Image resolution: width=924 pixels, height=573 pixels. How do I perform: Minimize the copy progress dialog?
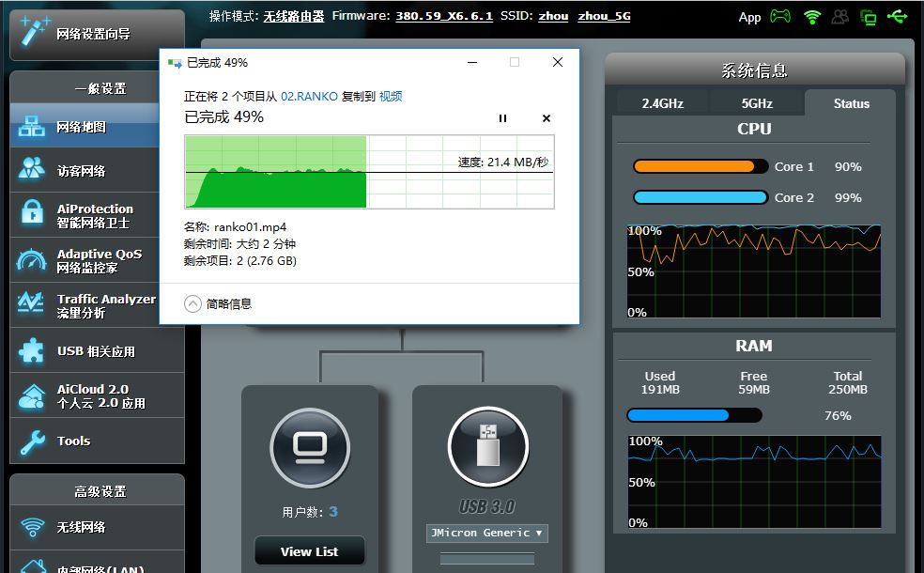tap(472, 63)
